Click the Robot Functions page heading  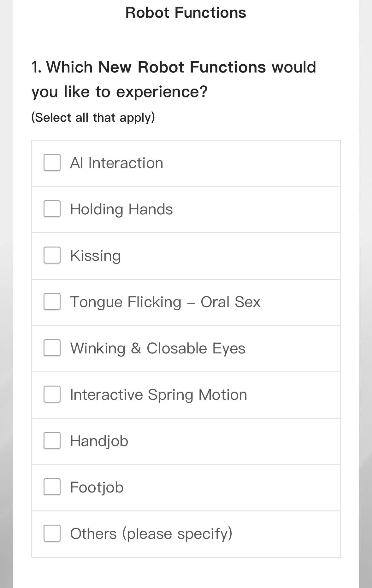click(x=186, y=13)
